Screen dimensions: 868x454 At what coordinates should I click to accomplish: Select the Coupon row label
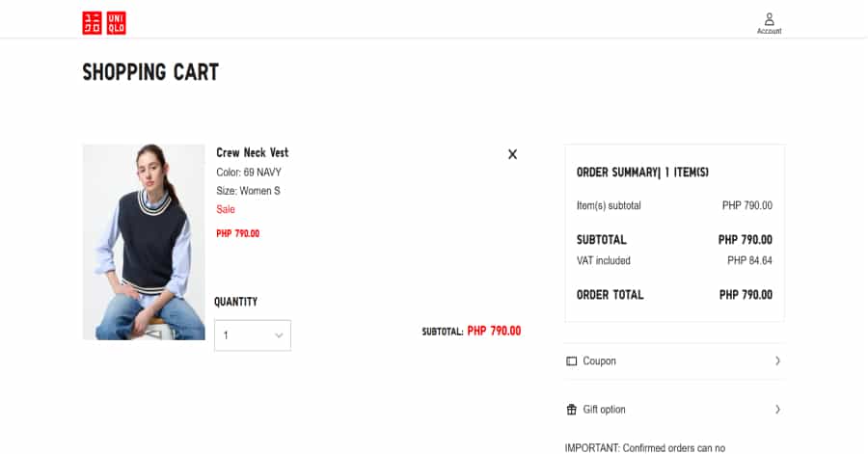(599, 361)
